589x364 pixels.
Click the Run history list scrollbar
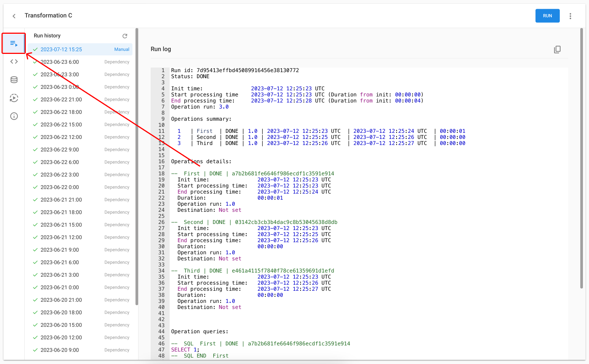pos(137,166)
